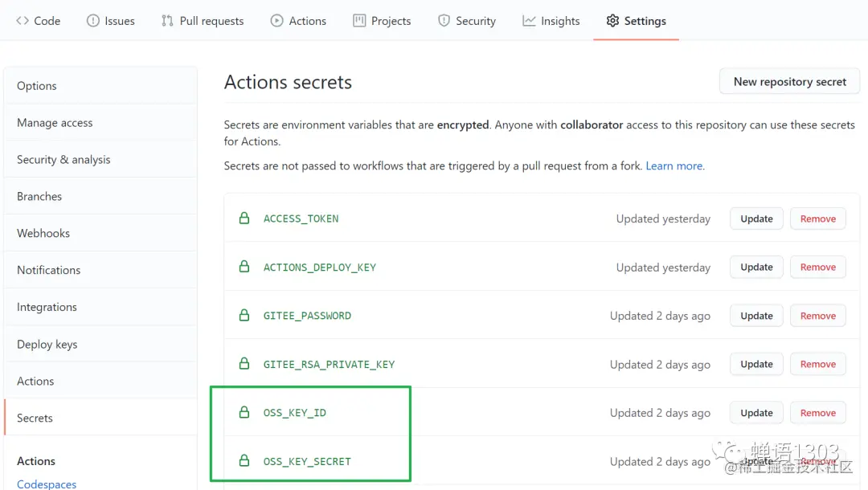Remove the GITEE_PASSWORD secret
Viewport: 868px width, 490px height.
(x=817, y=316)
